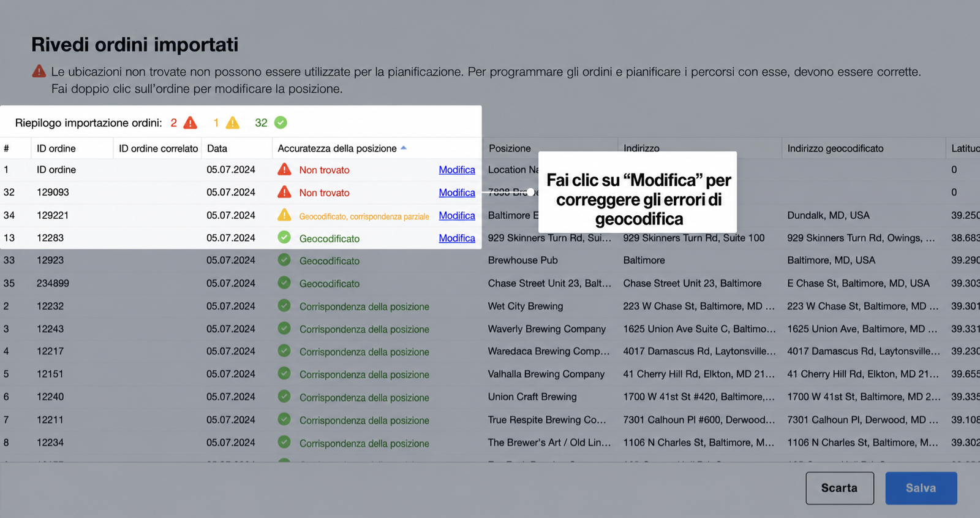Click the sort arrow on Accuratezza della posizione
The width and height of the screenshot is (980, 518).
tap(404, 148)
